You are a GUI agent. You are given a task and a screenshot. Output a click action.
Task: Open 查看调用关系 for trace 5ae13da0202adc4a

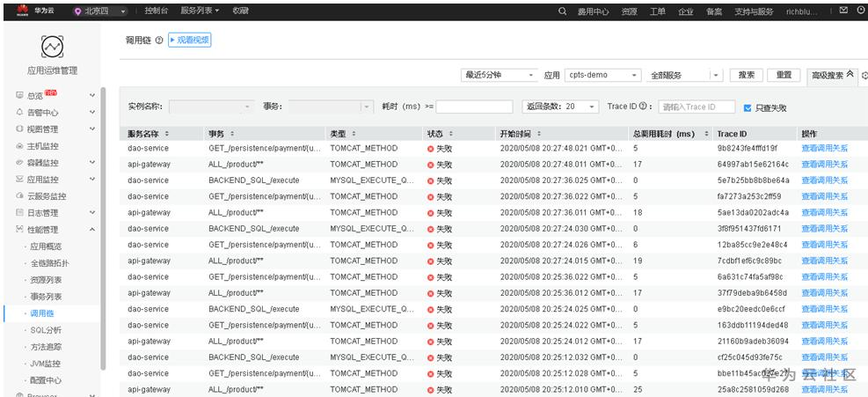coord(824,212)
